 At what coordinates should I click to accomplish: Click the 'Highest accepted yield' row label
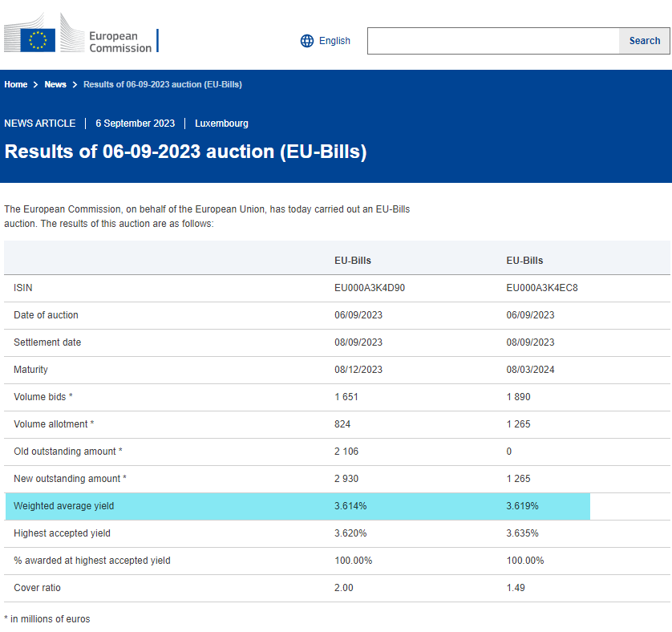62,533
